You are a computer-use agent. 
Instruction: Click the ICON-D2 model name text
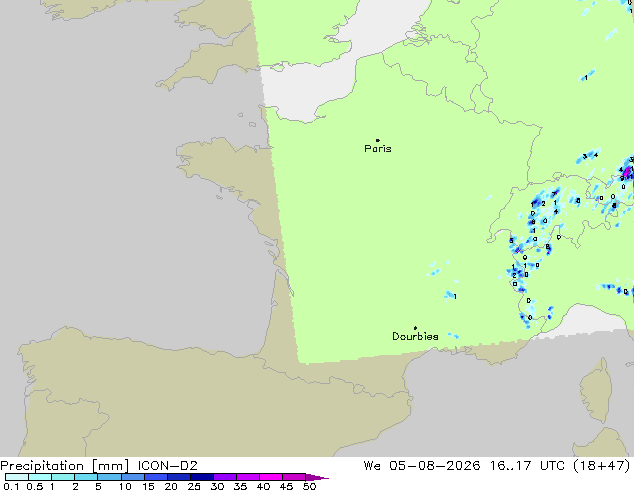pos(167,466)
